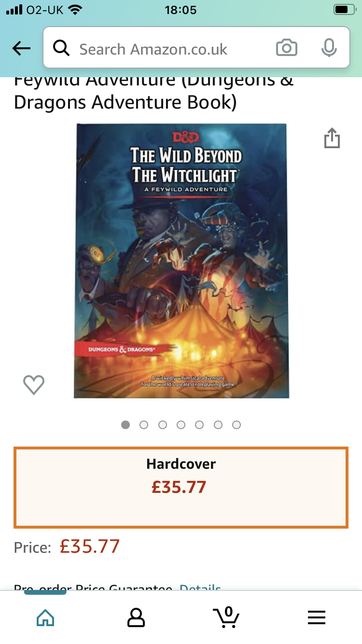Share this product with share icon
This screenshot has height=644, width=362.
tap(332, 138)
